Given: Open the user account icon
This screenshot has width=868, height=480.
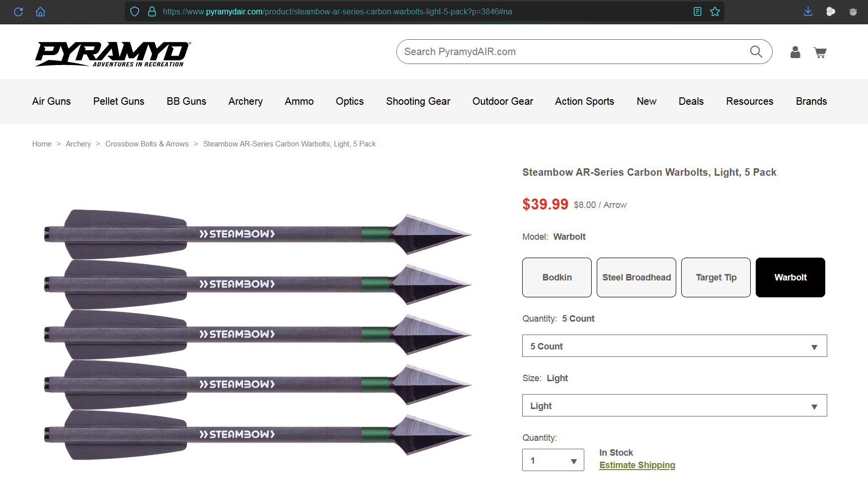Looking at the screenshot, I should click(795, 52).
